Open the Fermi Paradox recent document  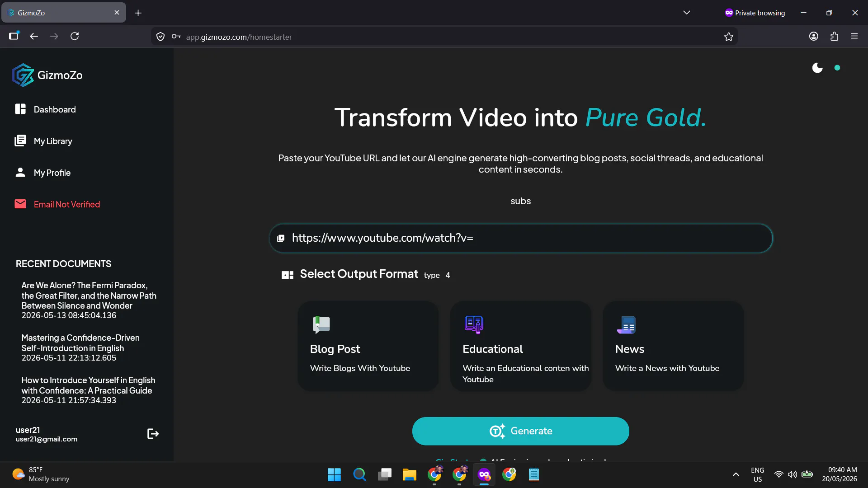pyautogui.click(x=89, y=300)
